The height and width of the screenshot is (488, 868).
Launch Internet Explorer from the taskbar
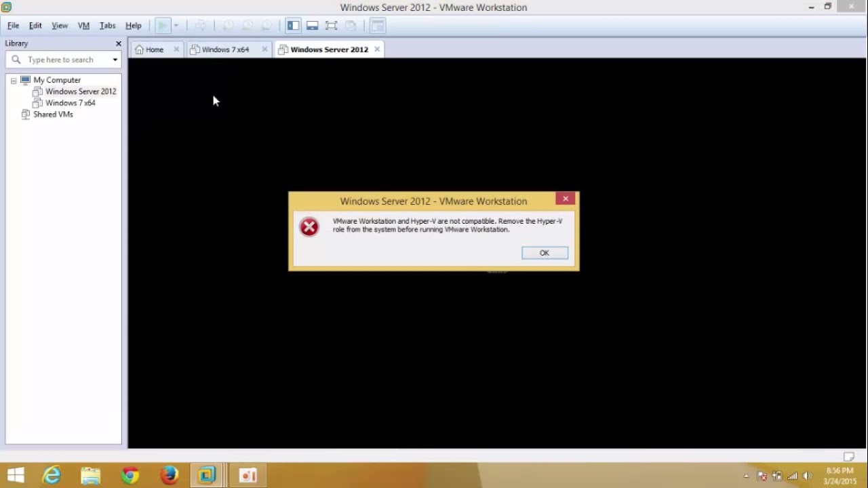click(x=52, y=475)
